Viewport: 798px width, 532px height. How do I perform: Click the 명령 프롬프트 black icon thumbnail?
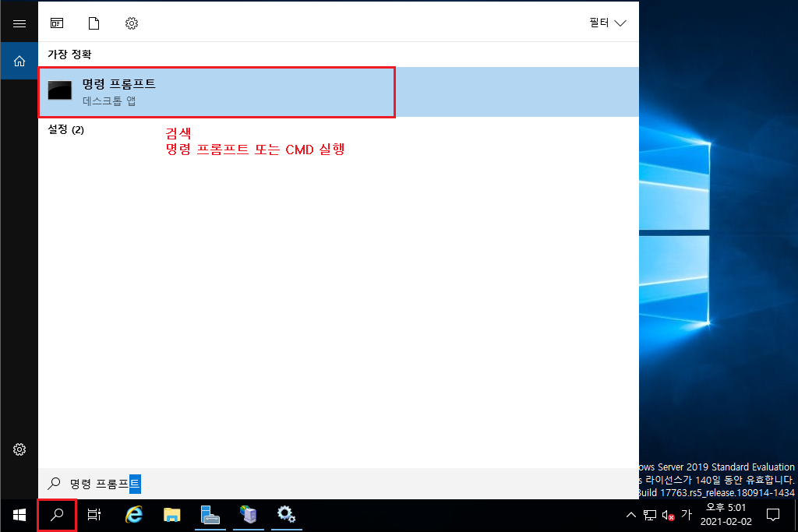60,90
